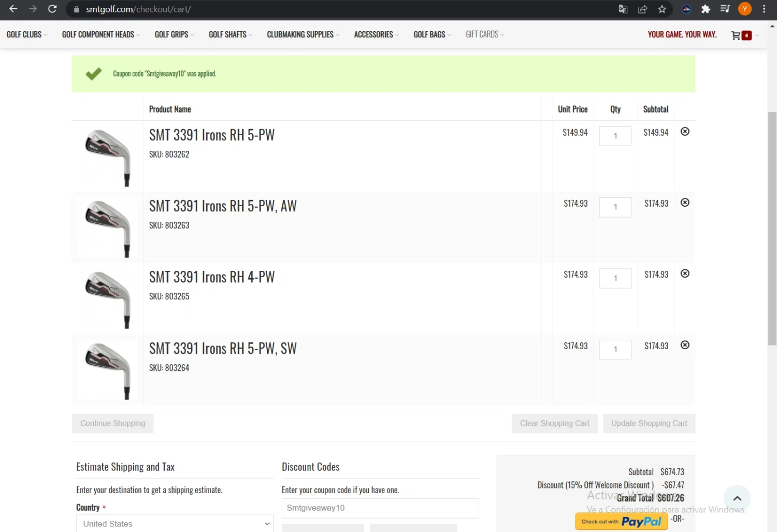The height and width of the screenshot is (532, 777).
Task: Expand the Golf Clubs menu
Action: tap(27, 35)
